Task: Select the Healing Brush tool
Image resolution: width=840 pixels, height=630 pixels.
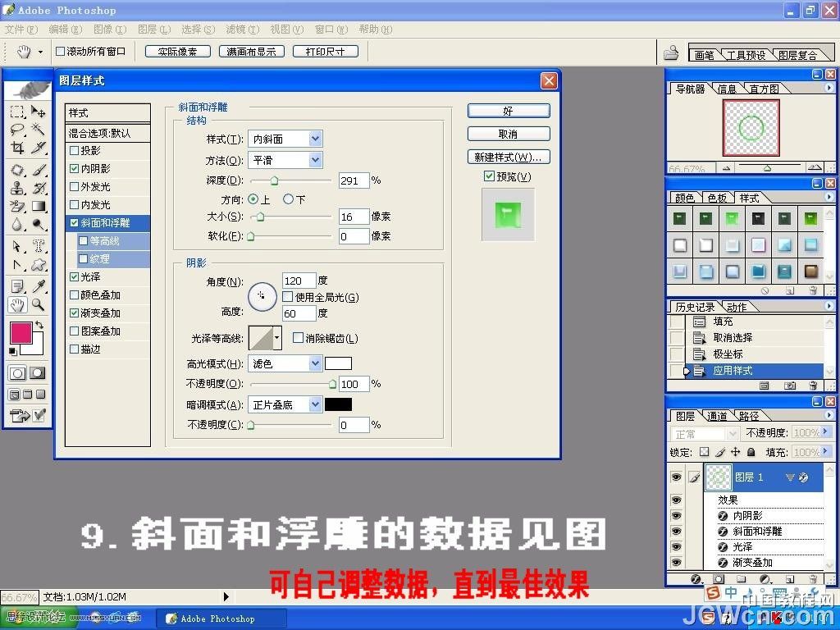Action: click(17, 170)
